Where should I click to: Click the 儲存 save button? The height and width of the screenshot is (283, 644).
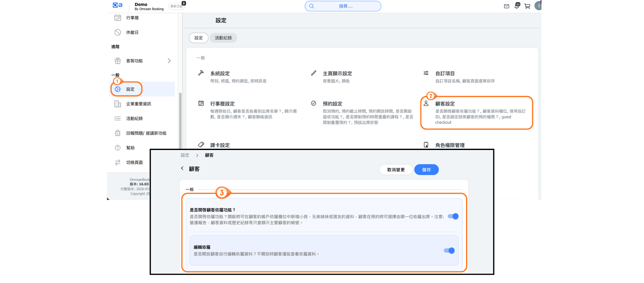point(426,170)
